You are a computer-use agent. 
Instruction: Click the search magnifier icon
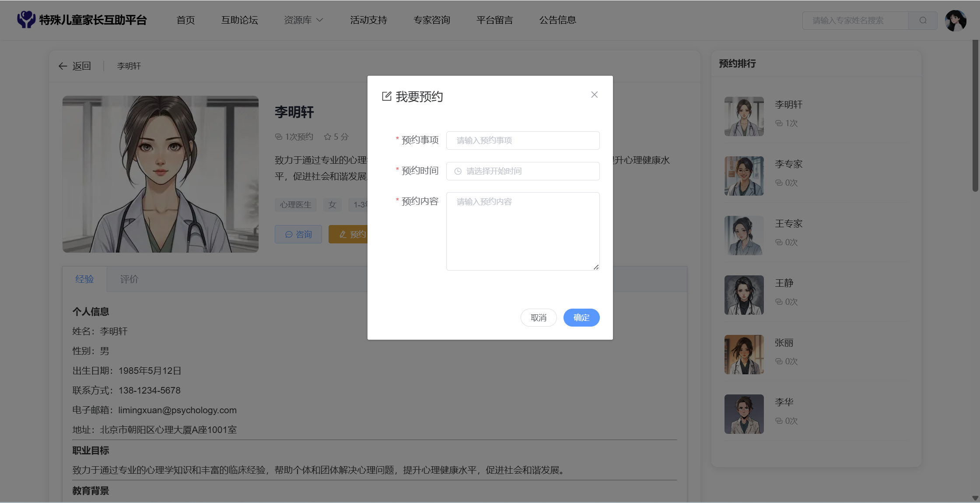[x=923, y=21]
